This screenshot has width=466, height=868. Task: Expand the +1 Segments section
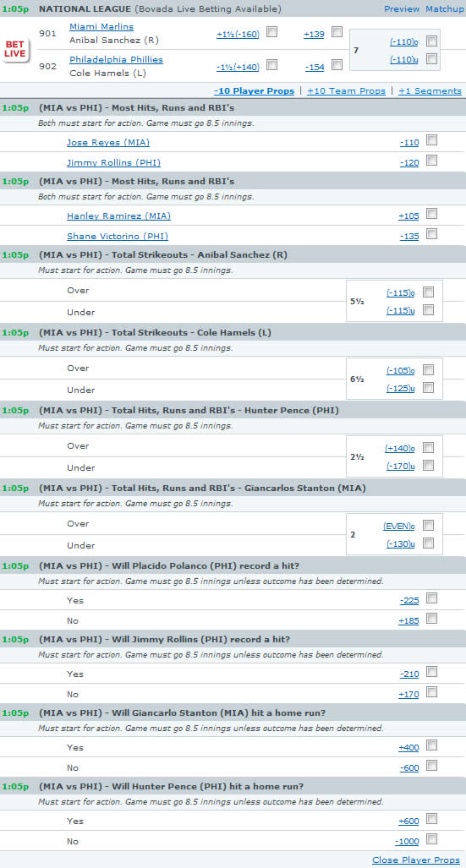[x=430, y=90]
